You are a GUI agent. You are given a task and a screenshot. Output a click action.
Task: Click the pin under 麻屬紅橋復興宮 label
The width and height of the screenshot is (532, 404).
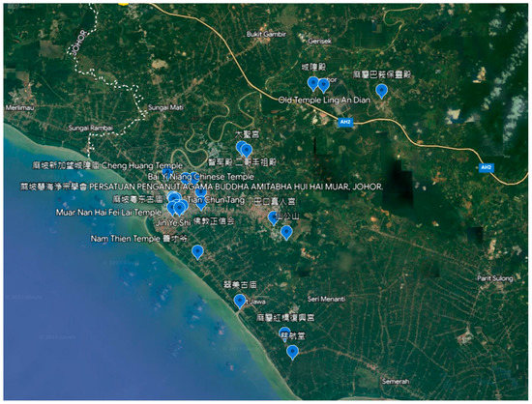tap(284, 333)
